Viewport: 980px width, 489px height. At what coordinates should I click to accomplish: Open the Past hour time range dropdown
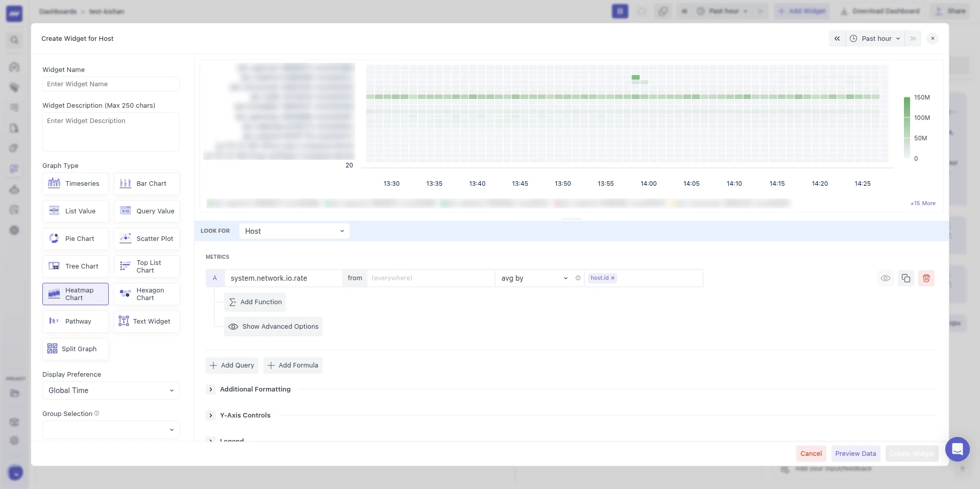[875, 38]
